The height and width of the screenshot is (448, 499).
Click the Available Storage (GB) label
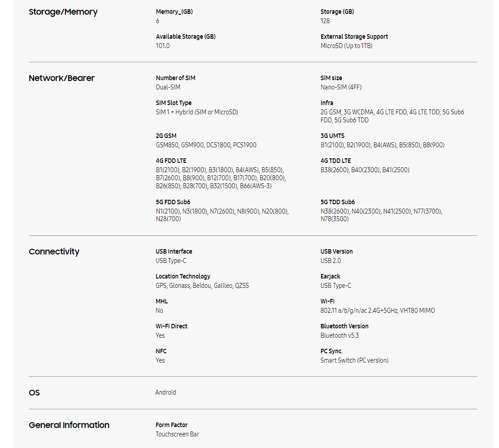(x=185, y=36)
